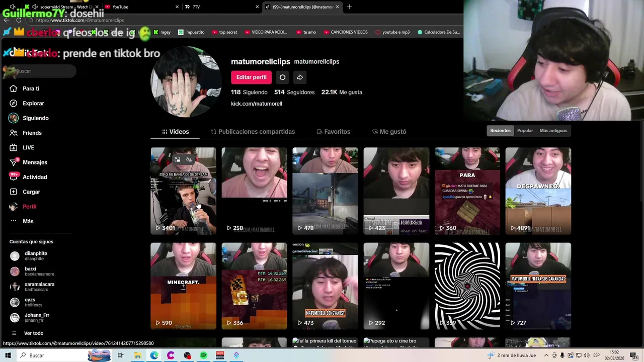Open the kick.com/matumorell link
The height and width of the screenshot is (362, 644).
tap(257, 104)
